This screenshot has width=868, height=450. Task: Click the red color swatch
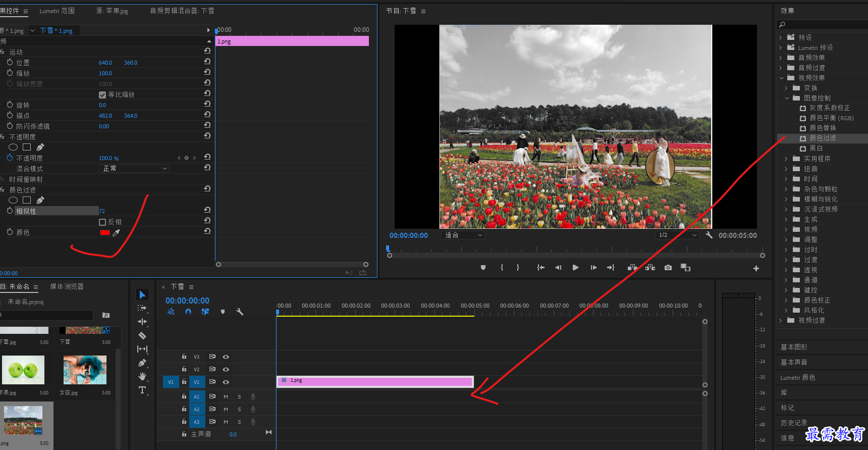(105, 233)
